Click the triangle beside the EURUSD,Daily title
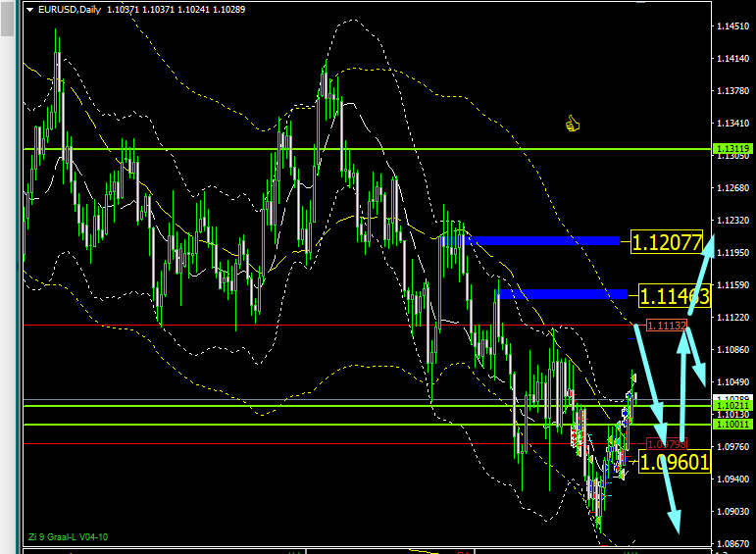 (x=30, y=9)
